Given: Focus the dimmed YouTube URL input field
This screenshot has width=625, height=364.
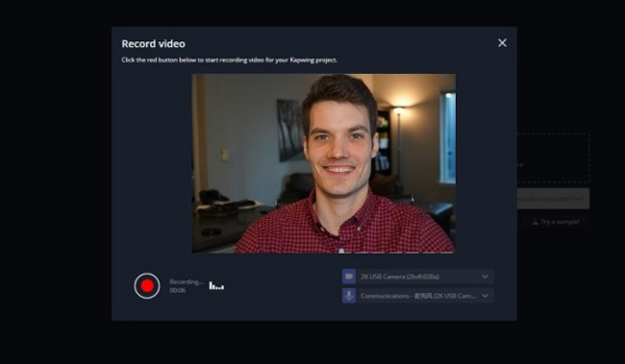Looking at the screenshot, I should click(x=553, y=199).
